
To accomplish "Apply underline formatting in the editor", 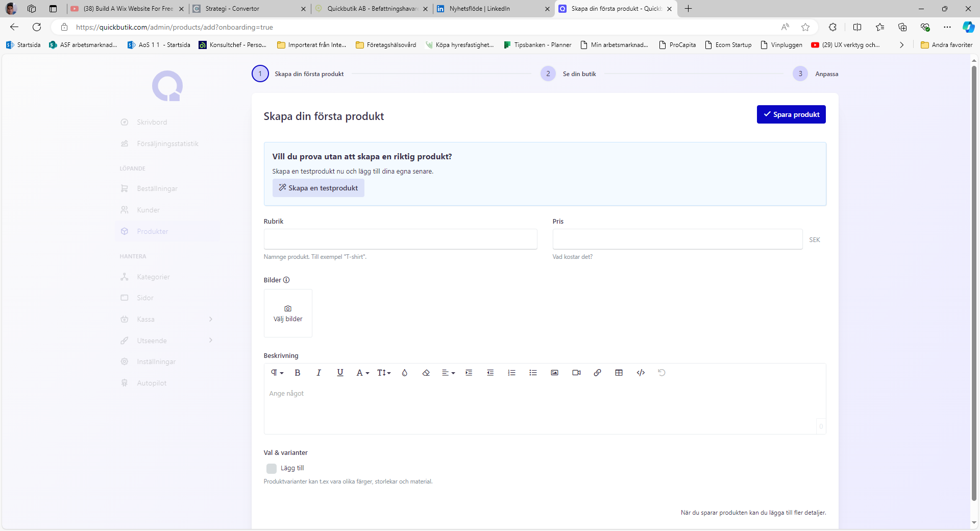I will (340, 373).
